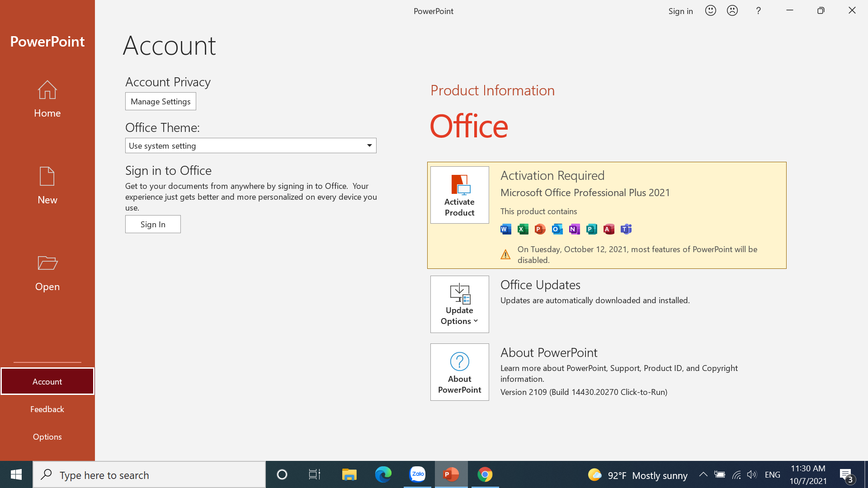
Task: Click the Office Updates heading
Action: tap(540, 285)
